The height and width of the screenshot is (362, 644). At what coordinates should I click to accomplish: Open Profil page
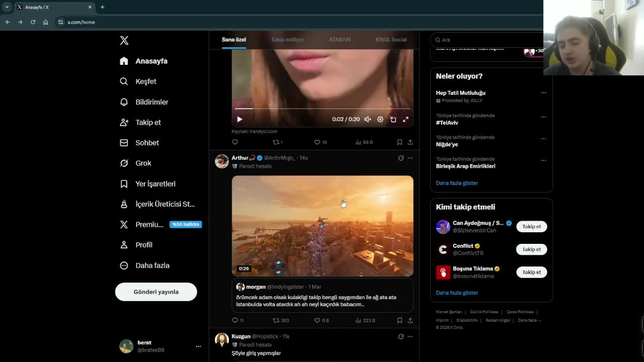(x=136, y=245)
